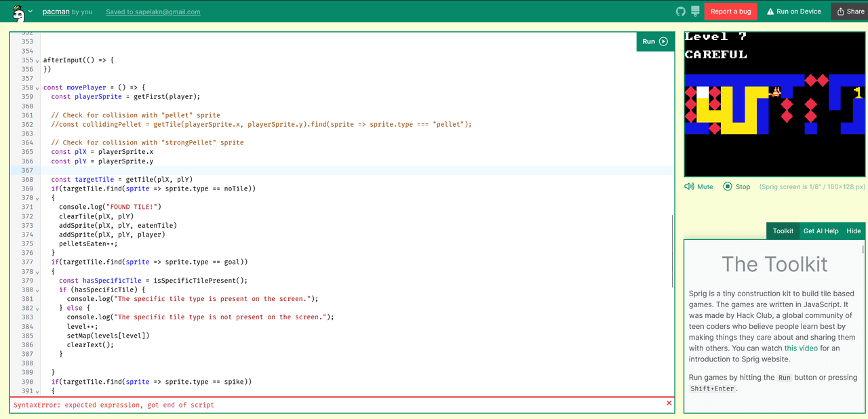868x419 pixels.
Task: Fold the else block at line 382
Action: (x=37, y=308)
